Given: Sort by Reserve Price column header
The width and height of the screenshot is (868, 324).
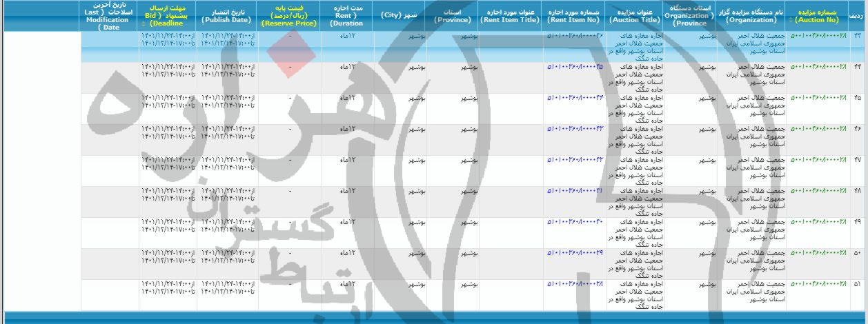Looking at the screenshot, I should 288,16.
